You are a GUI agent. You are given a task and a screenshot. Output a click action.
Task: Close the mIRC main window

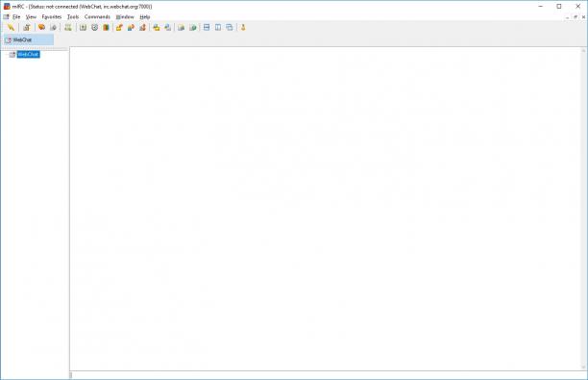[577, 7]
